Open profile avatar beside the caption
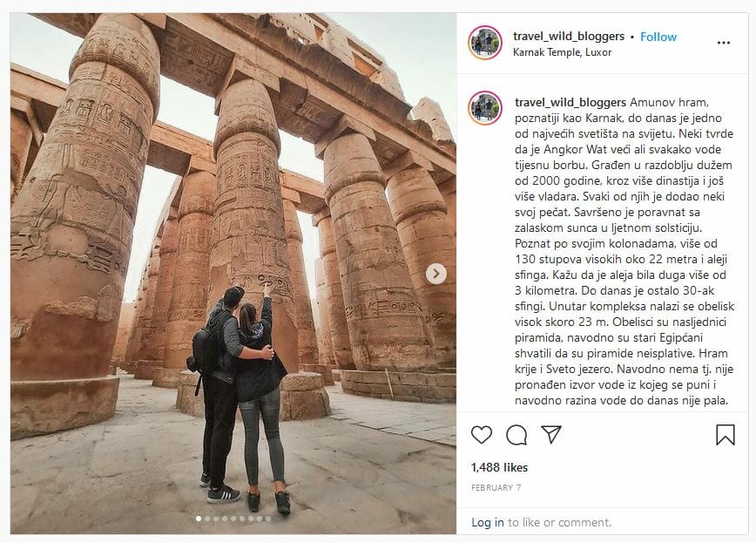The height and width of the screenshot is (543, 756). pyautogui.click(x=485, y=108)
